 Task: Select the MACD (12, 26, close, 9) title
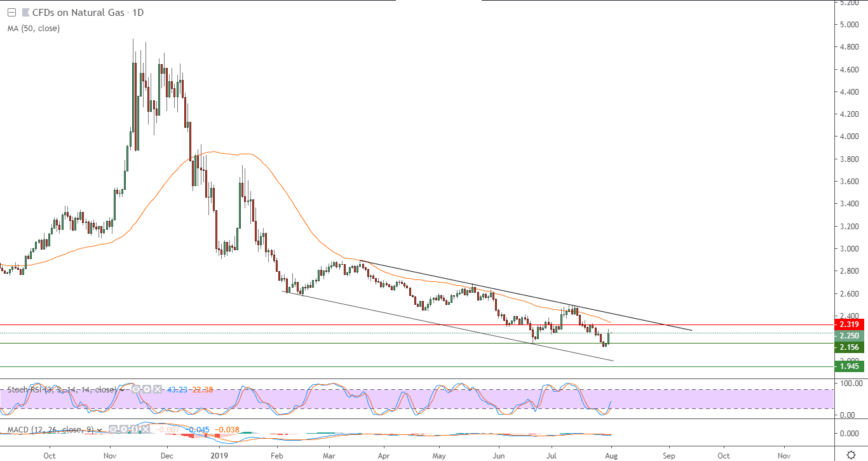[50, 430]
